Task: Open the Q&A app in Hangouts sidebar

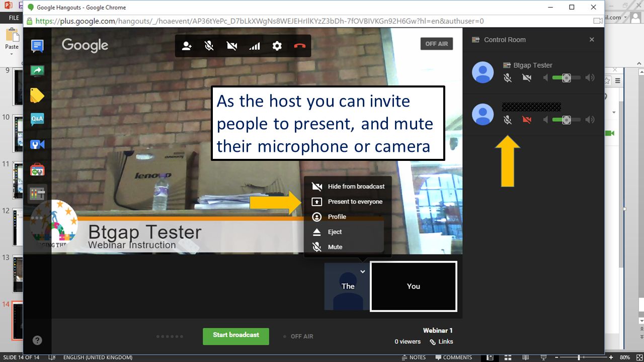Action: pos(37,119)
